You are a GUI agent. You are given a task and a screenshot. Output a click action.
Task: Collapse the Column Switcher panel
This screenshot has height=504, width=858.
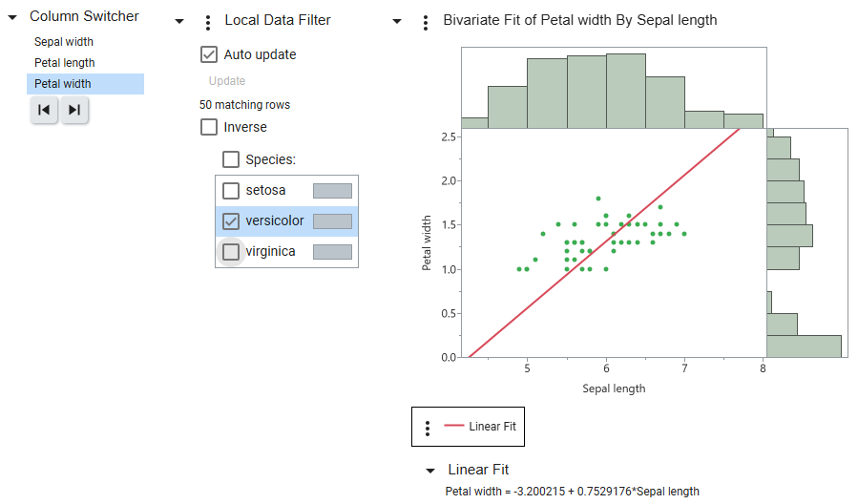click(x=12, y=17)
